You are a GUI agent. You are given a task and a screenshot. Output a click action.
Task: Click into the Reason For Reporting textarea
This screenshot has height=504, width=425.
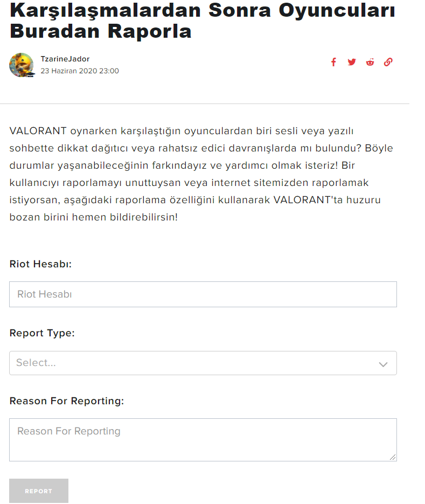203,439
